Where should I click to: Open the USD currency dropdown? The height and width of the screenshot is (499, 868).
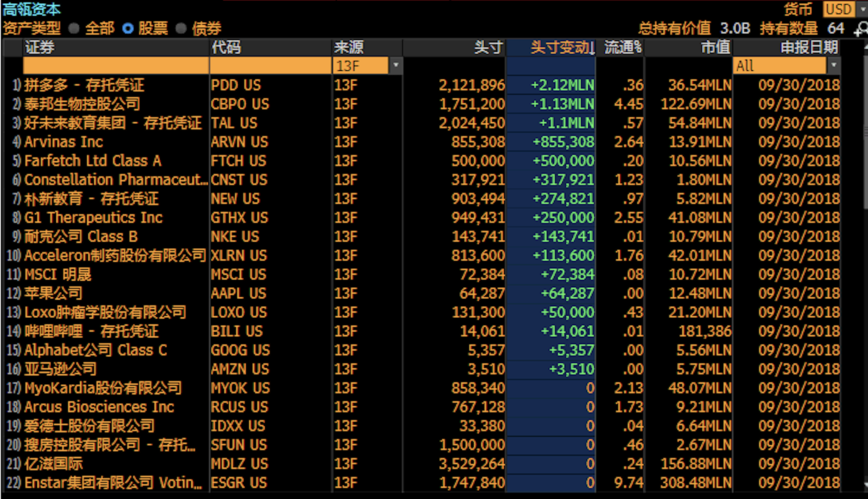tap(862, 9)
